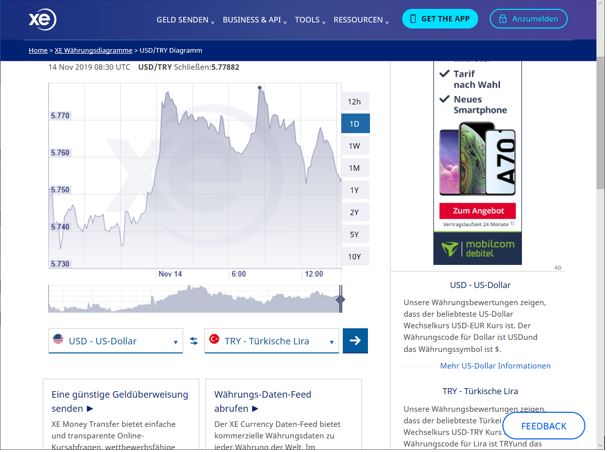Image resolution: width=607 pixels, height=452 pixels.
Task: Click the range navigator handle
Action: [x=341, y=299]
